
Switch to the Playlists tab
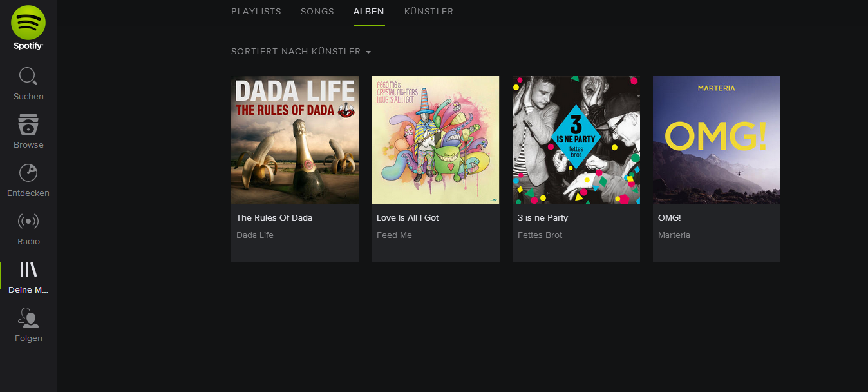point(256,12)
